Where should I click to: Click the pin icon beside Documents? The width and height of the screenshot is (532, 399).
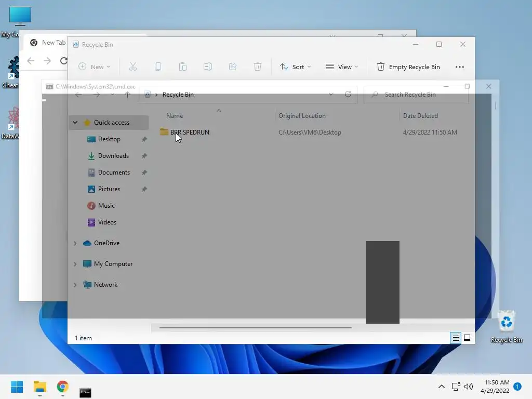click(x=144, y=172)
